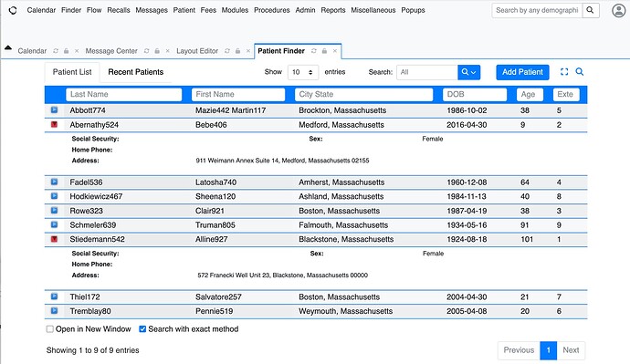Switch to Recent Patients tab

point(136,72)
